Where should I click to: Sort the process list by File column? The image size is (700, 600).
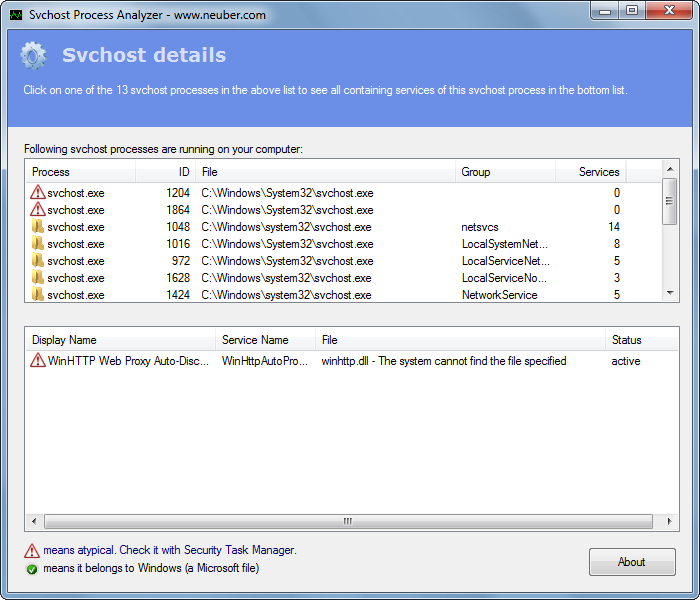pos(325,172)
